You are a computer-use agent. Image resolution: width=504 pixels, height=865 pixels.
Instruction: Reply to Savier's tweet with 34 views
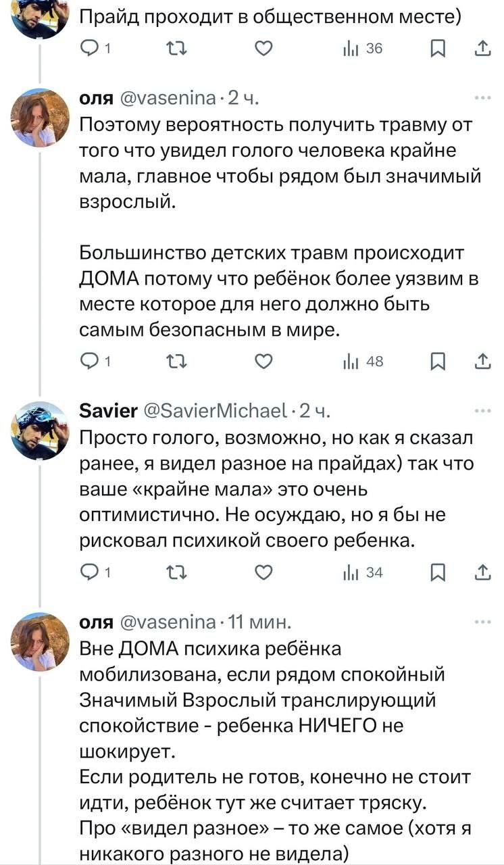(x=91, y=572)
